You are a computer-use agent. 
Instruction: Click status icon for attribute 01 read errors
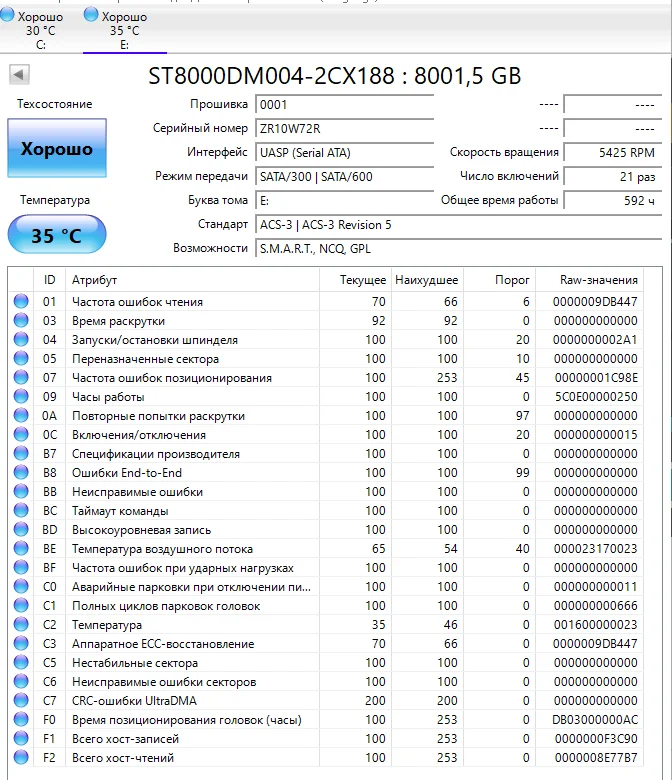21,301
